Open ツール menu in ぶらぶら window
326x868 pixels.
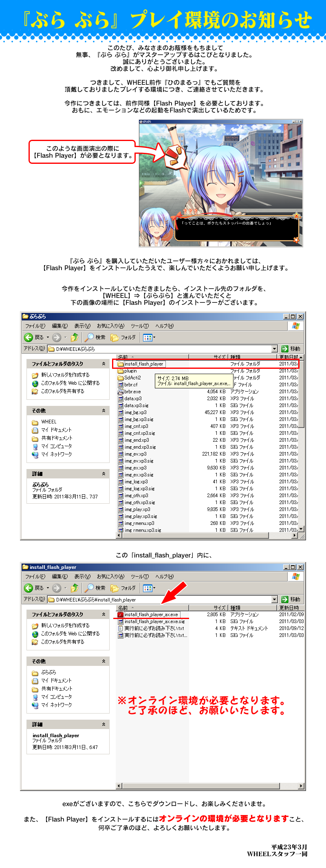pos(140,326)
